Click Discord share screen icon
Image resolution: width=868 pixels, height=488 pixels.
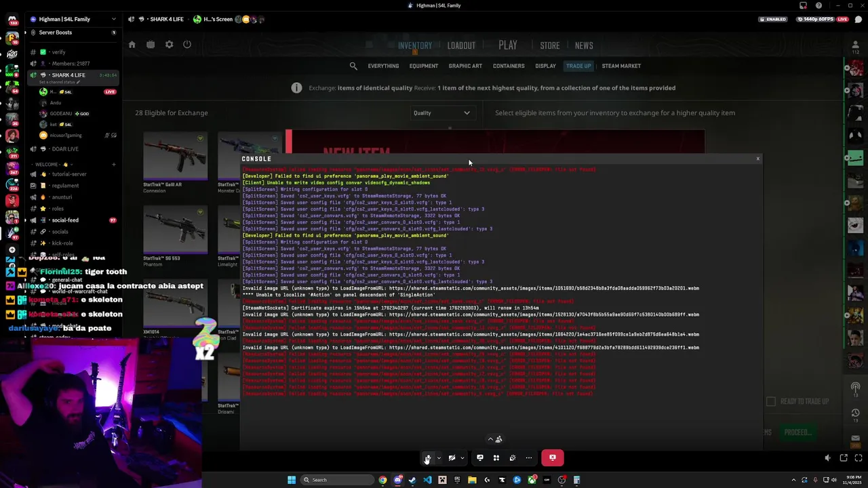tap(480, 458)
